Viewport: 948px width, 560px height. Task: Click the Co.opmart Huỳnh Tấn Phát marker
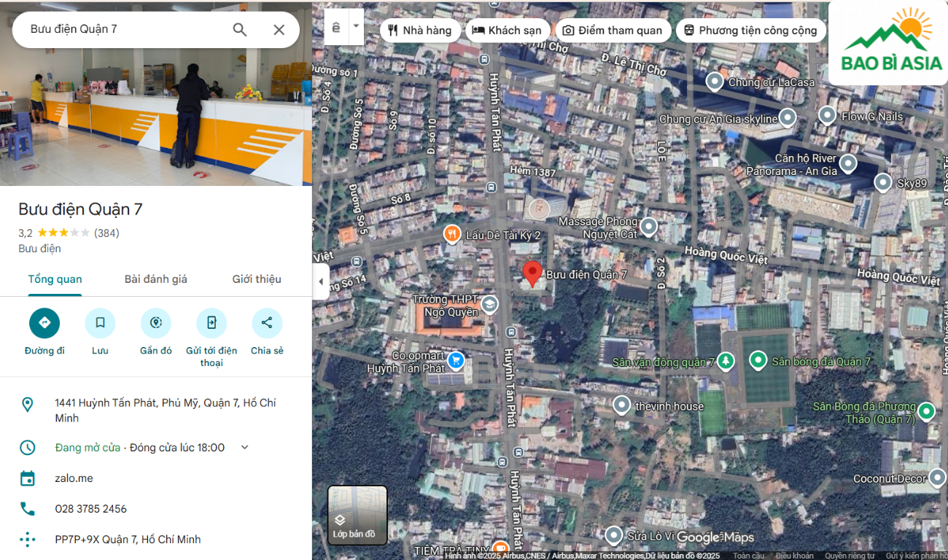point(456,360)
